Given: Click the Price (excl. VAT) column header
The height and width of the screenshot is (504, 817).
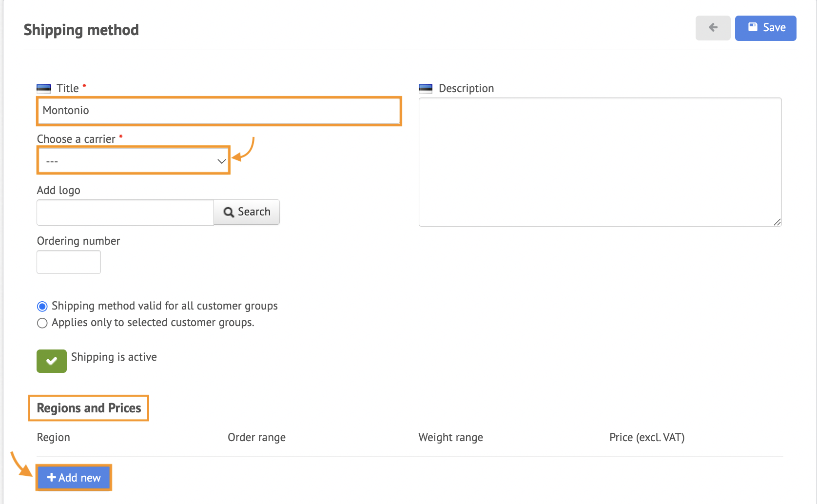Looking at the screenshot, I should point(647,438).
